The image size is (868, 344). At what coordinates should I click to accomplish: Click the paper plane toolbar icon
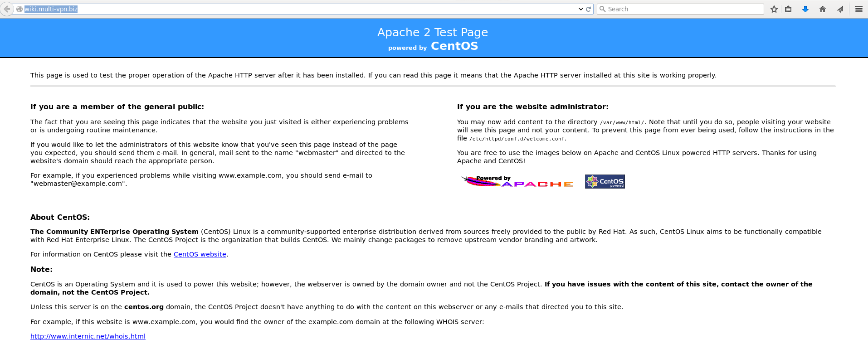pyautogui.click(x=840, y=9)
